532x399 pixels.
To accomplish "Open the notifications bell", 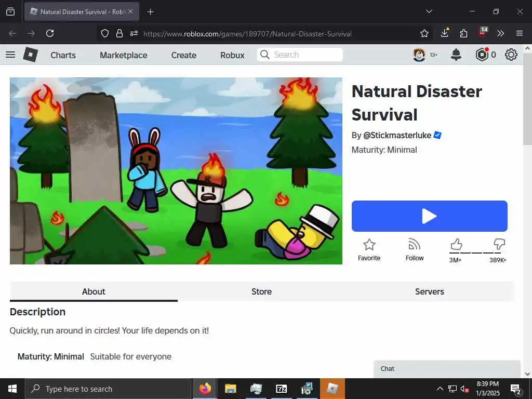I will [x=456, y=55].
